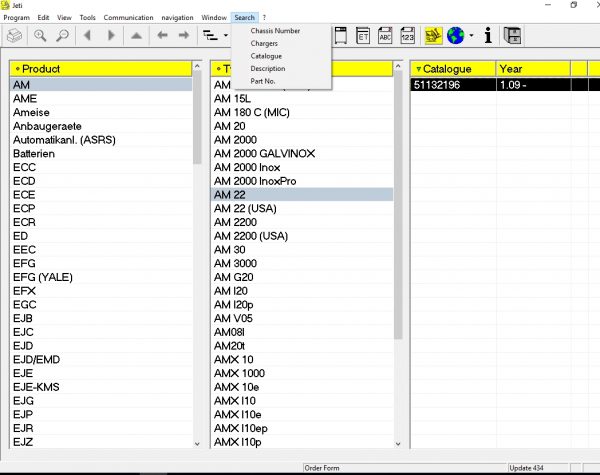Image resolution: width=600 pixels, height=475 pixels.
Task: Select type AM 2000 GALVINOX
Action: point(302,153)
